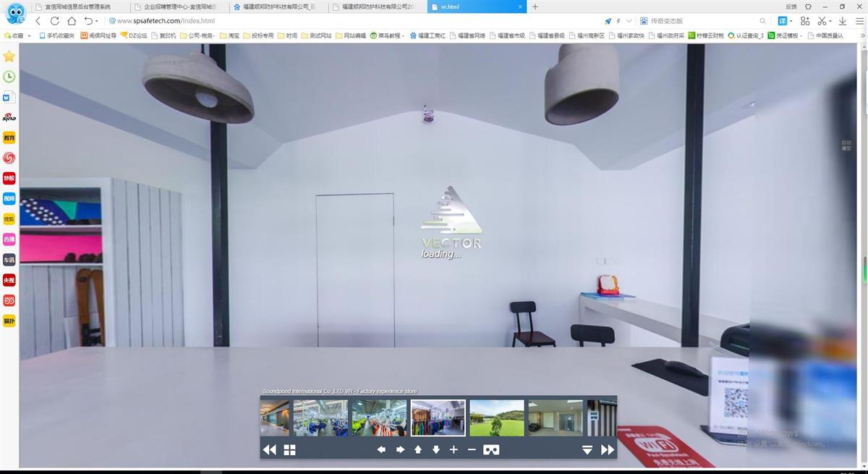Click the search magnifier icon

tap(762, 21)
